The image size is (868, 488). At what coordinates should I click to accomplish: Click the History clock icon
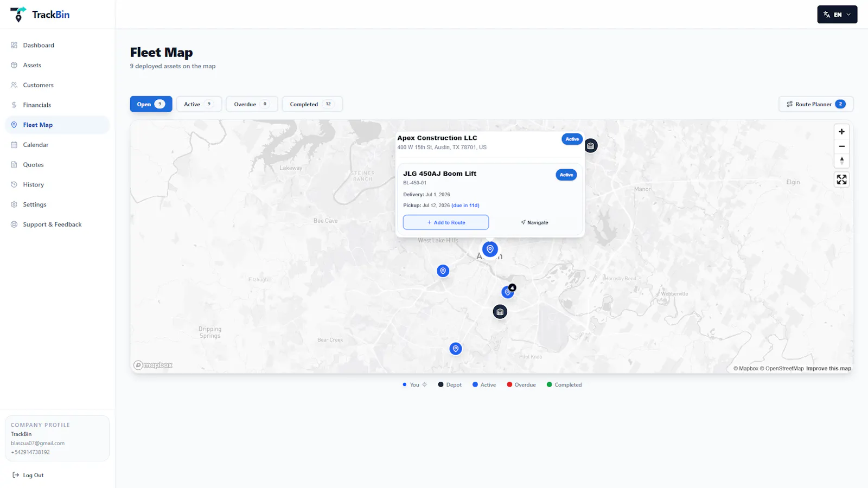(x=14, y=184)
